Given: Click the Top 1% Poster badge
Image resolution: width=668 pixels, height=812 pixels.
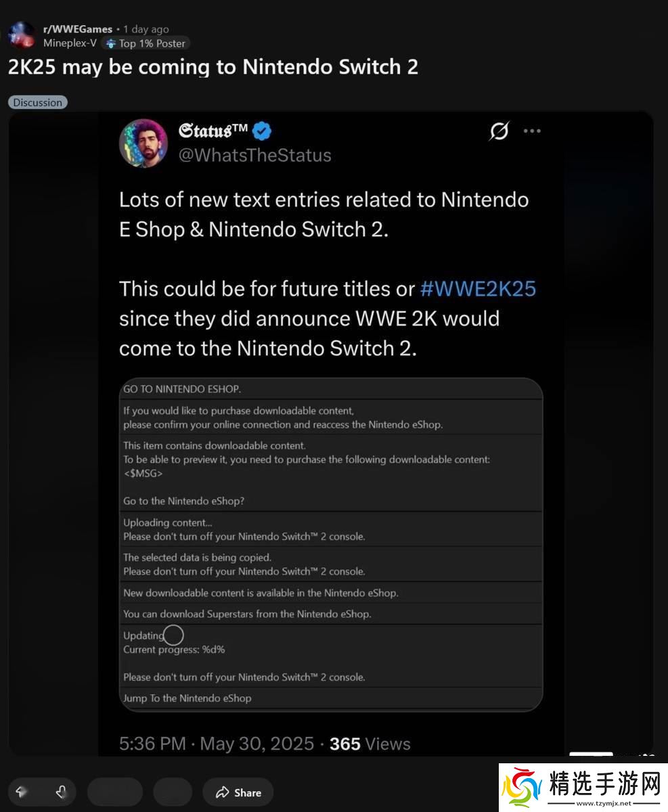Looking at the screenshot, I should (x=146, y=43).
